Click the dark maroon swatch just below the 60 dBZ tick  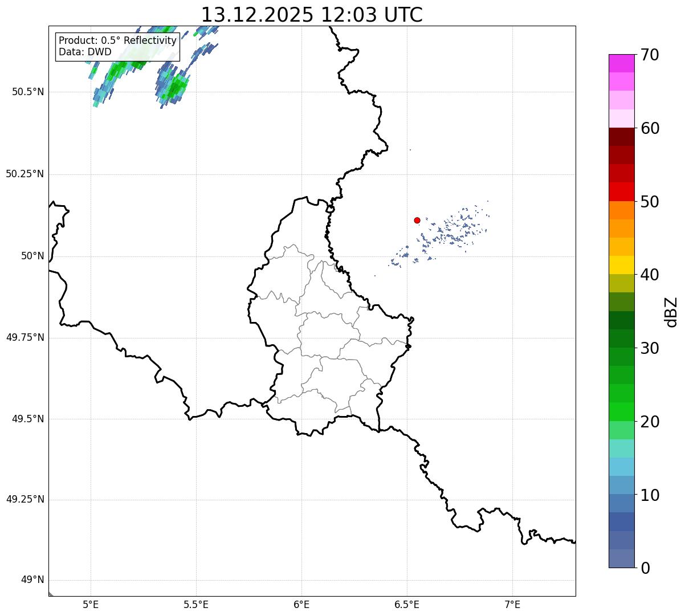[621, 137]
